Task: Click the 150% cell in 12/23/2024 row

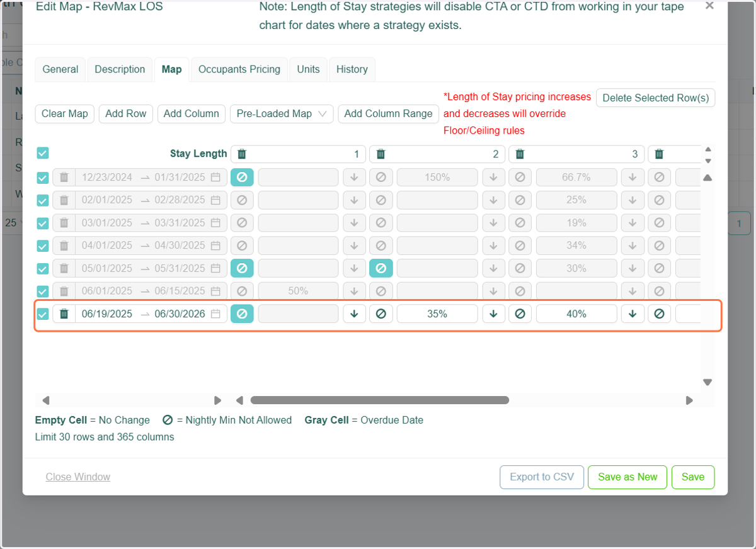Action: tap(437, 178)
